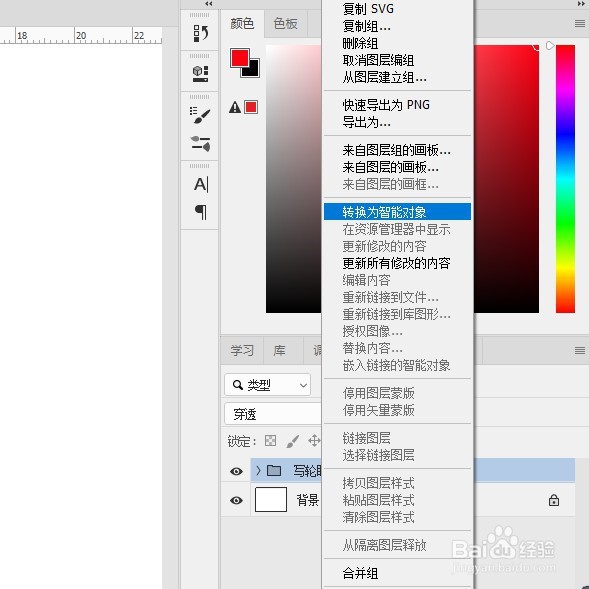Choose 导出为... menu entry

pyautogui.click(x=397, y=122)
